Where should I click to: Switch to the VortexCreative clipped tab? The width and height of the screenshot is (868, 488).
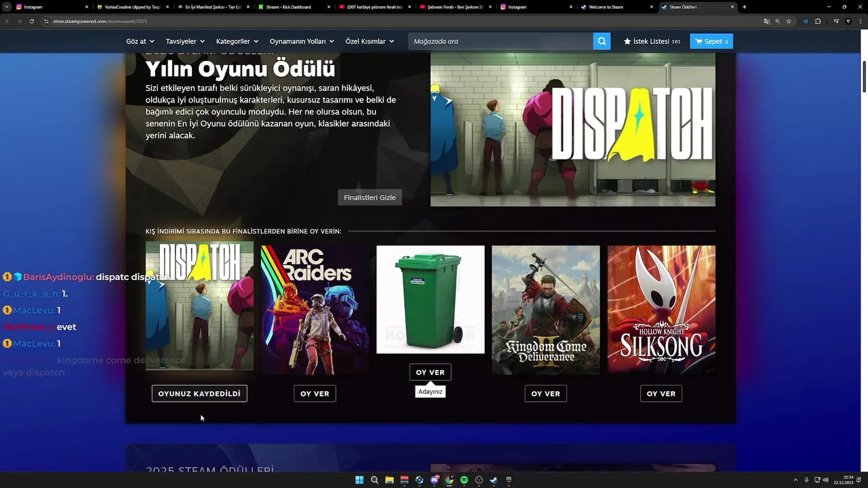[132, 7]
